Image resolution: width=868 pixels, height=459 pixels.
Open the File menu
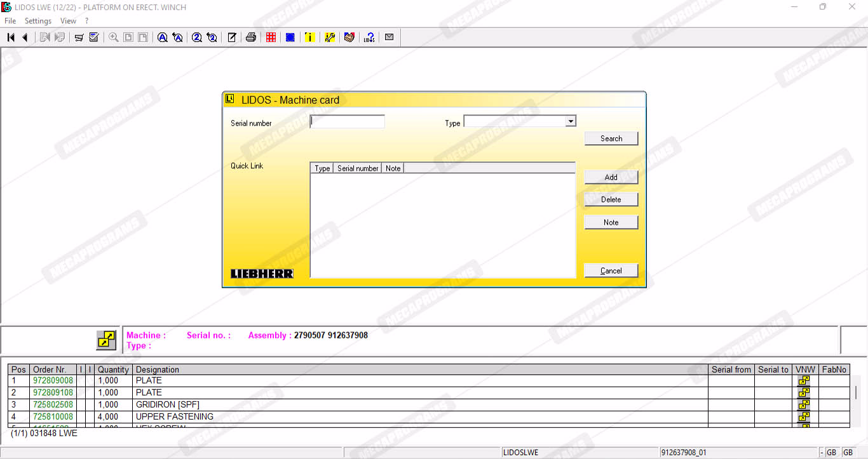pyautogui.click(x=10, y=21)
